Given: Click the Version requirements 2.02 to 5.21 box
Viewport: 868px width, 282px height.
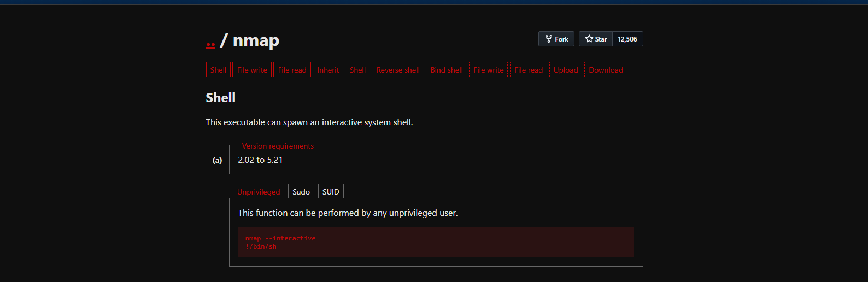Looking at the screenshot, I should click(x=436, y=160).
